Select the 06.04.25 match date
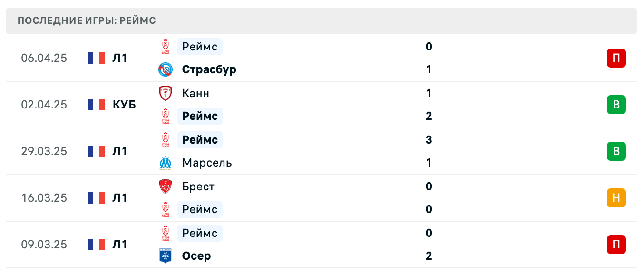The height and width of the screenshot is (275, 644). [44, 58]
